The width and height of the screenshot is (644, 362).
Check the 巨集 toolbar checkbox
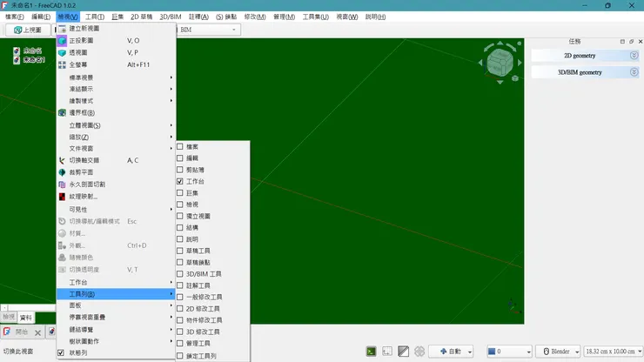(x=180, y=192)
